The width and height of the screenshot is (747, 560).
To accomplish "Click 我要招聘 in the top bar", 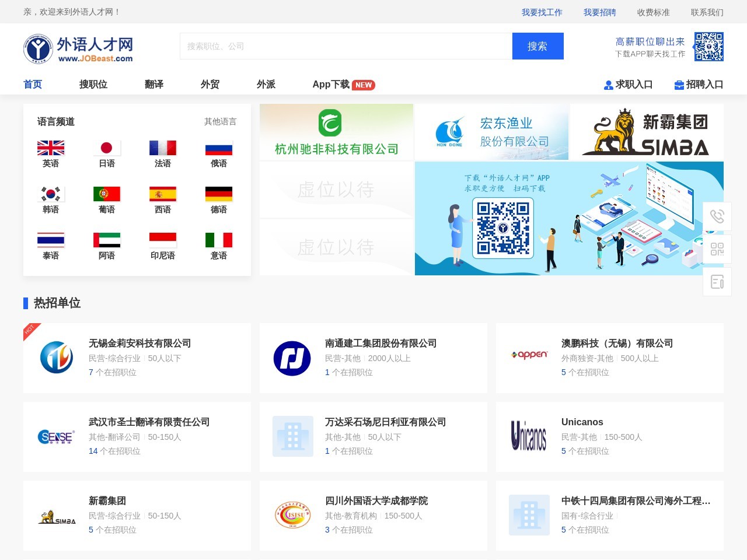I will [x=599, y=12].
